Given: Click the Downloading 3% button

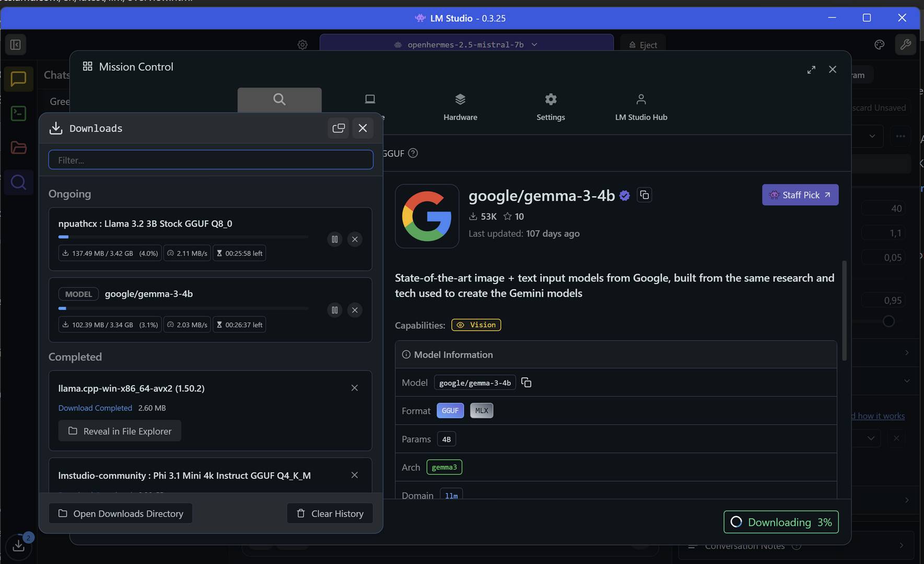Looking at the screenshot, I should pos(781,522).
